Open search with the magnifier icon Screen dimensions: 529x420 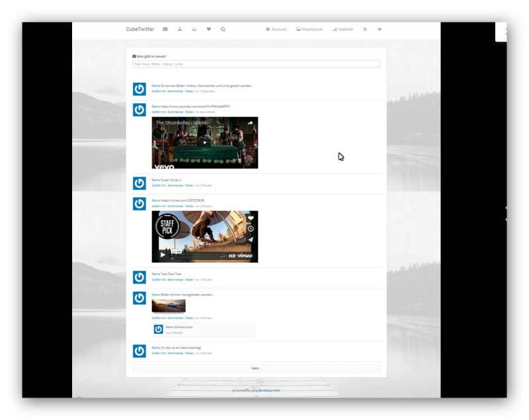click(x=223, y=29)
